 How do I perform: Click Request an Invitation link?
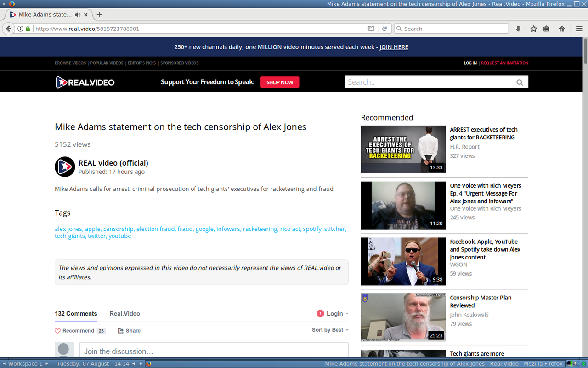505,63
